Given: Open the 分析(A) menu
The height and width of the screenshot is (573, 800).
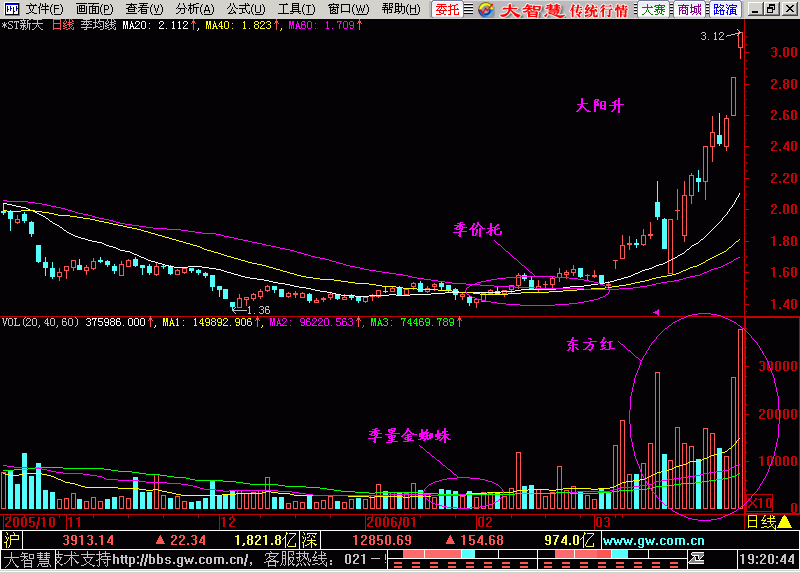Looking at the screenshot, I should click(x=194, y=9).
